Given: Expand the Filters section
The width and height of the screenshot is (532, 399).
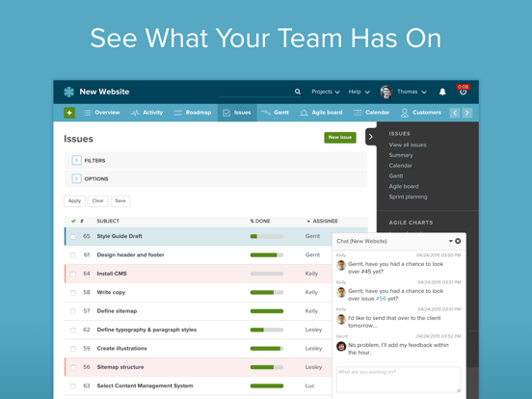Looking at the screenshot, I should tap(77, 160).
